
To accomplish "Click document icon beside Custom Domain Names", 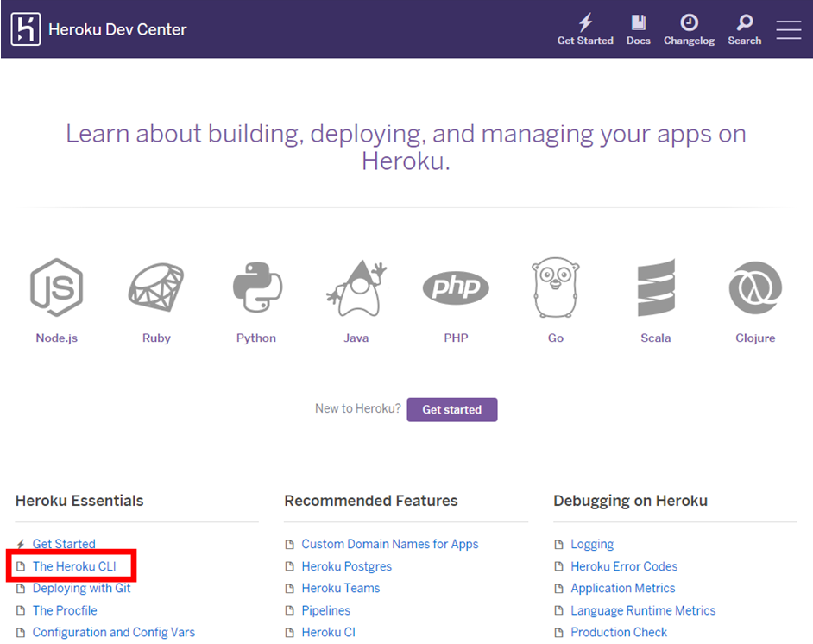I will click(x=290, y=545).
